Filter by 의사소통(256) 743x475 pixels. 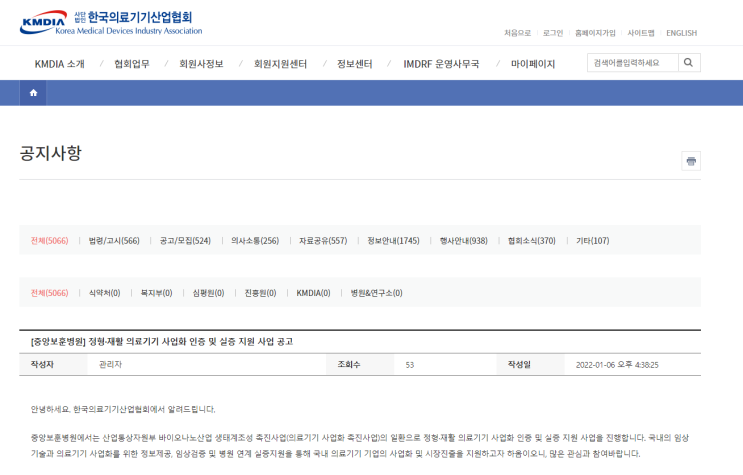255,241
